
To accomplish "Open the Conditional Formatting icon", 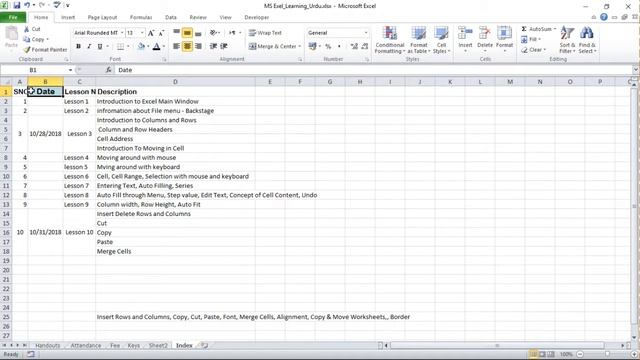I will click(x=390, y=33).
